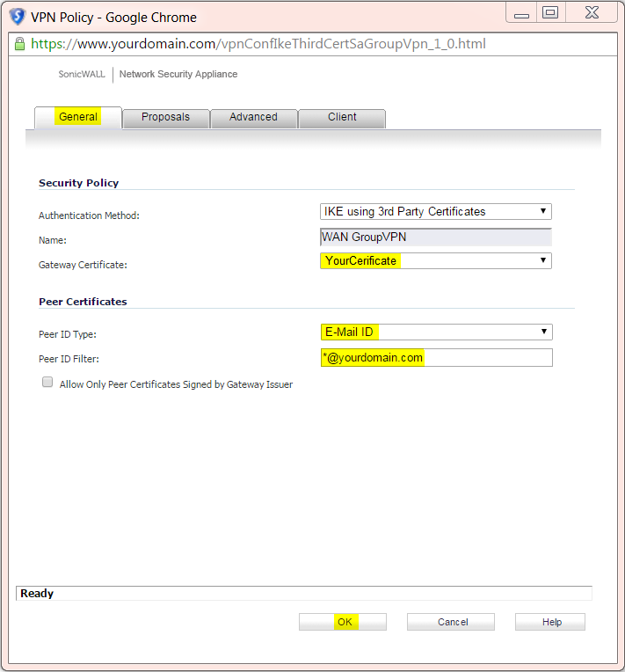The image size is (625, 672).
Task: Open the Authentication Method dropdown
Action: point(436,212)
